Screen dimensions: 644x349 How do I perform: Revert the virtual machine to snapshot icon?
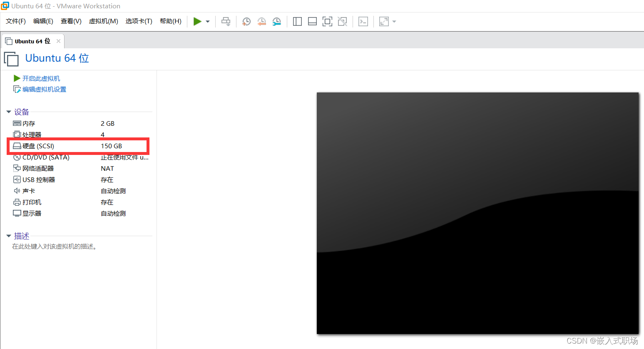[261, 21]
